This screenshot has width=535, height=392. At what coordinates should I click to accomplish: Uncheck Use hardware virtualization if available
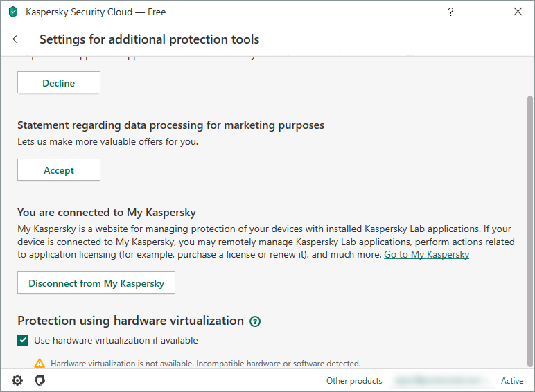pyautogui.click(x=24, y=341)
